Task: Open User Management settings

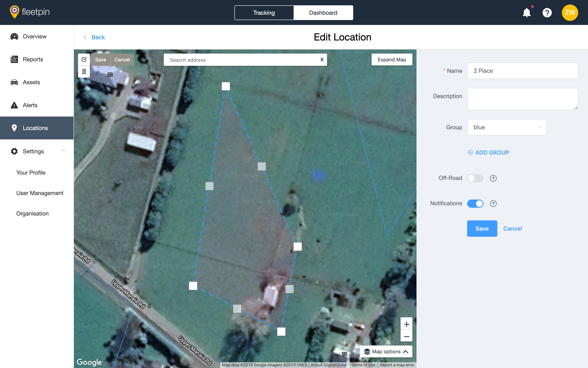Action: point(40,193)
